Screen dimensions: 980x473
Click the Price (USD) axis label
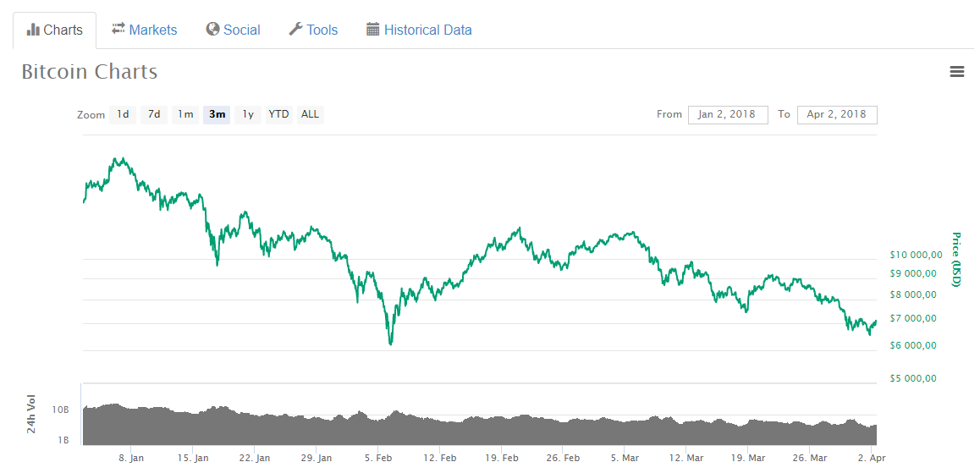pos(955,259)
